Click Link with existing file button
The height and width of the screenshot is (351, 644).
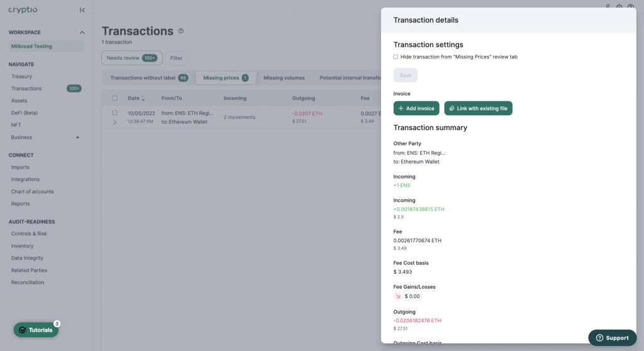tap(478, 108)
